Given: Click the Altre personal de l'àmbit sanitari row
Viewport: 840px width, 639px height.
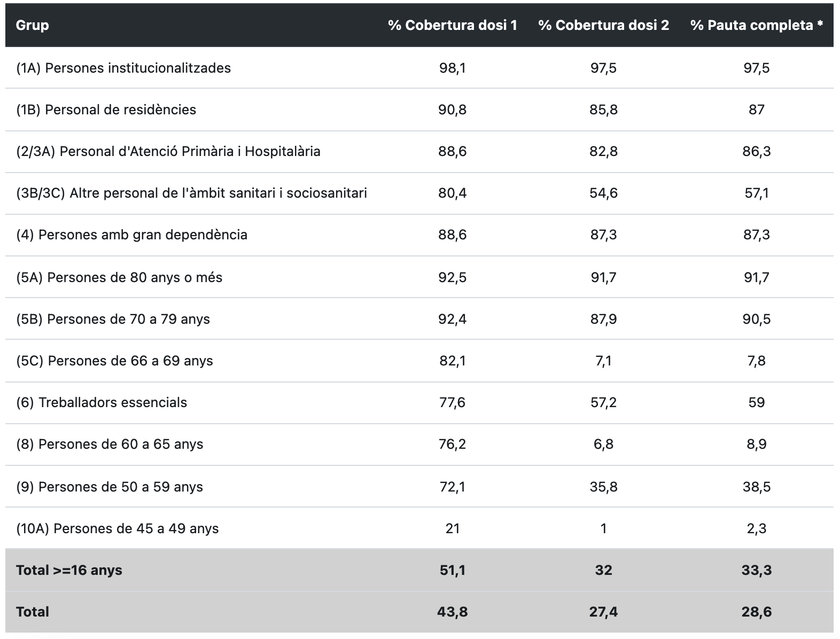Looking at the screenshot, I should (x=191, y=193).
